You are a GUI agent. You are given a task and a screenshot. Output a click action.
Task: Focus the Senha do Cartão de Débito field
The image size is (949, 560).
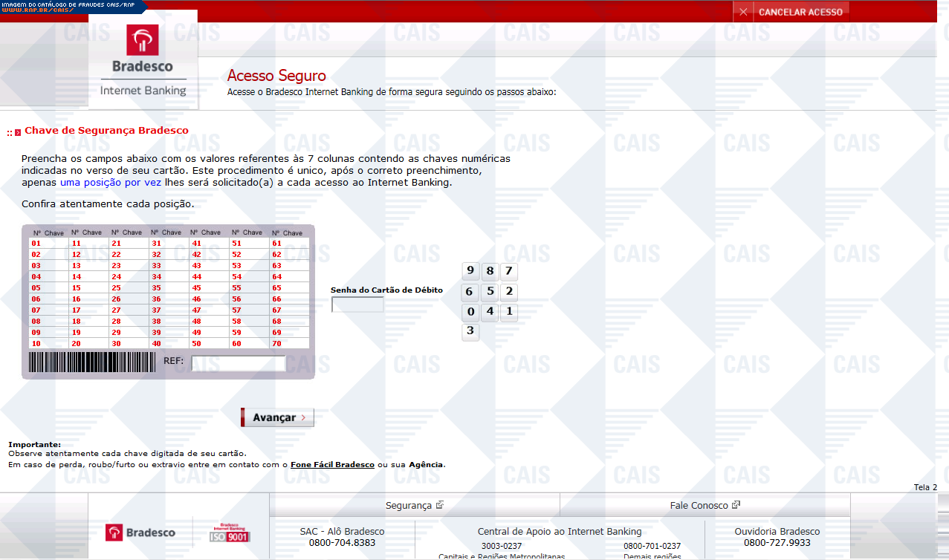point(357,305)
